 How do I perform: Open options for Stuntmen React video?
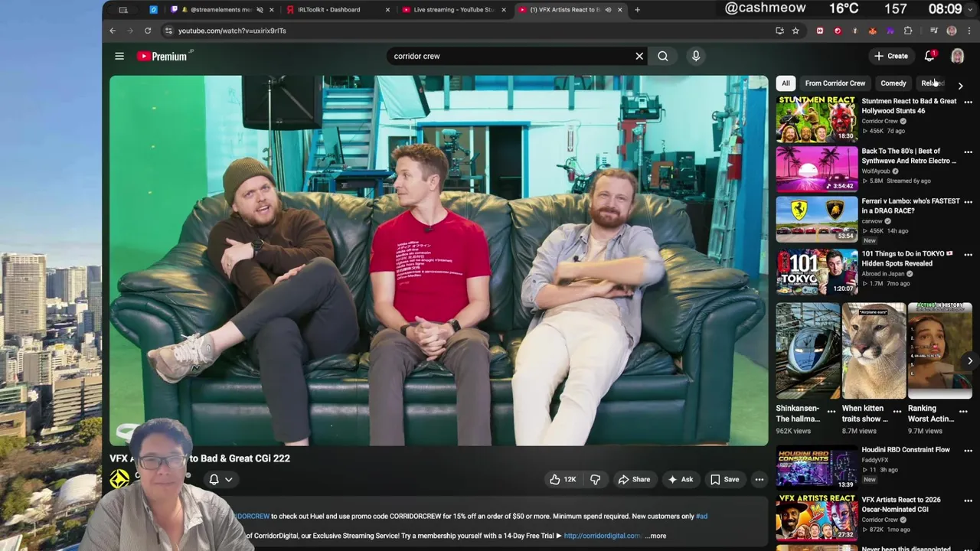(x=968, y=102)
